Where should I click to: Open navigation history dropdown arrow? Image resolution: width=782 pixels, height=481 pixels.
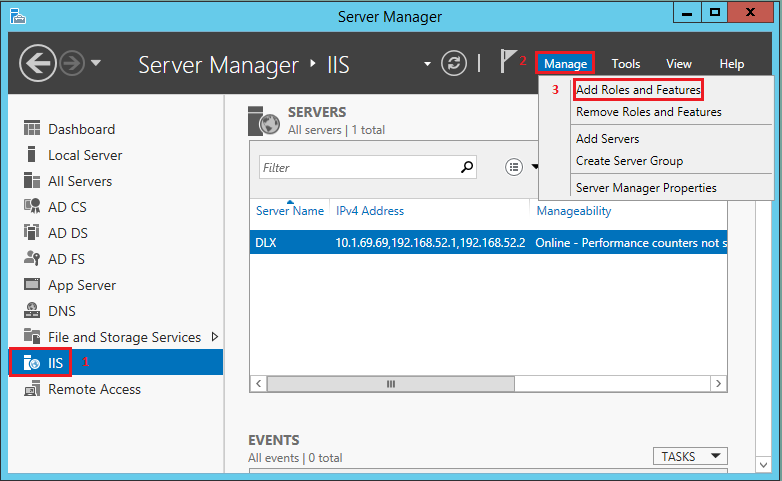pos(96,64)
